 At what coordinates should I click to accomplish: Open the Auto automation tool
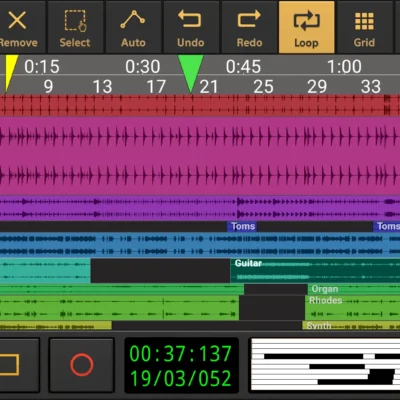pos(133,27)
